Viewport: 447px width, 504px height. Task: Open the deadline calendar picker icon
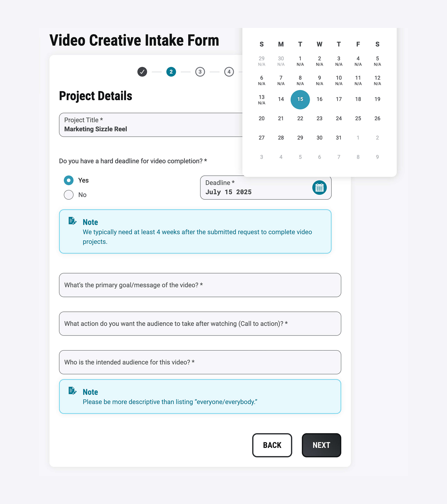tap(319, 188)
